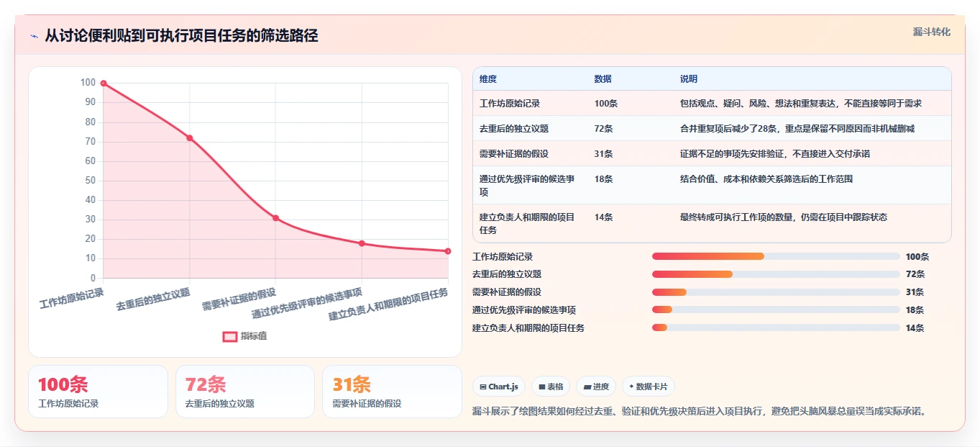Toggle the 指标值 legend item
This screenshot has height=447, width=980.
244,336
